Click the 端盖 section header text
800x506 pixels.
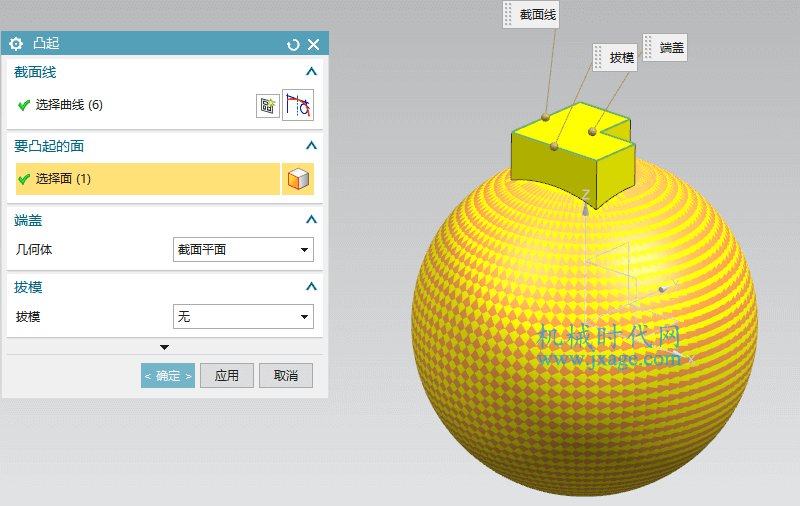tap(28, 220)
